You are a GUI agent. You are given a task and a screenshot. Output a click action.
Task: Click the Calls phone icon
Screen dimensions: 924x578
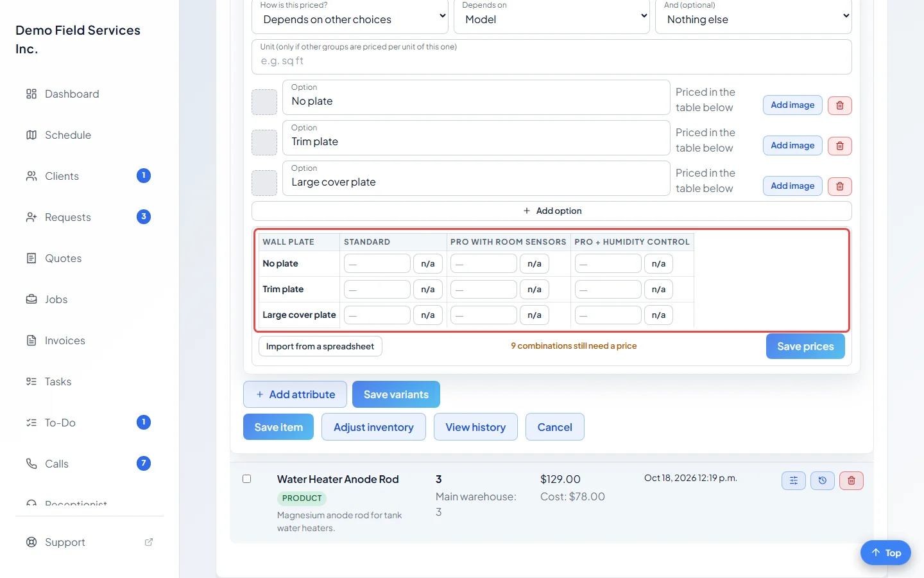(x=31, y=464)
